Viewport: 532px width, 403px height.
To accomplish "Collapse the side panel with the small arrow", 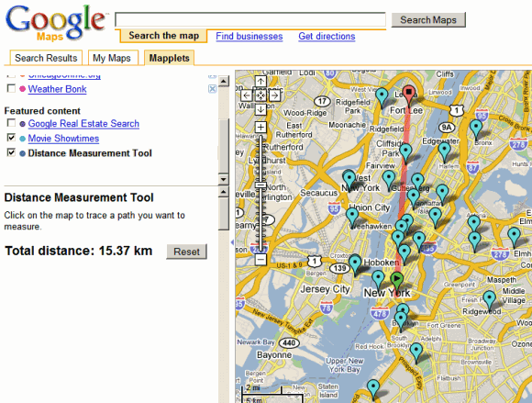I will point(232,242).
